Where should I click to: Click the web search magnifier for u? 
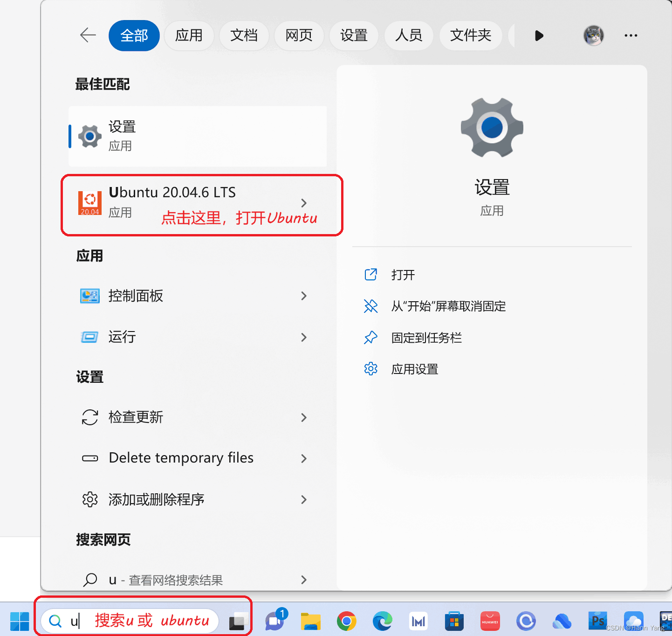pyautogui.click(x=90, y=580)
